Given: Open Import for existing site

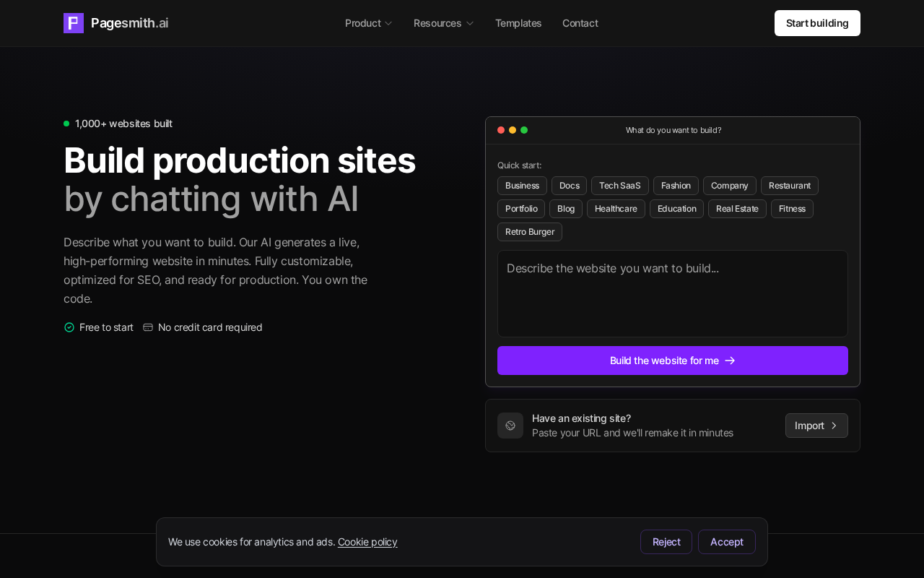Looking at the screenshot, I should (816, 426).
